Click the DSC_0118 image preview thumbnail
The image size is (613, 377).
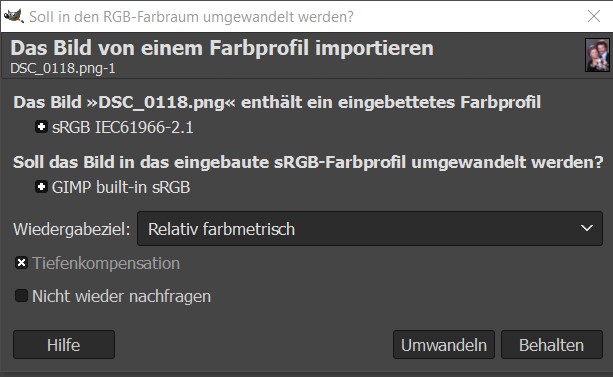pyautogui.click(x=597, y=55)
